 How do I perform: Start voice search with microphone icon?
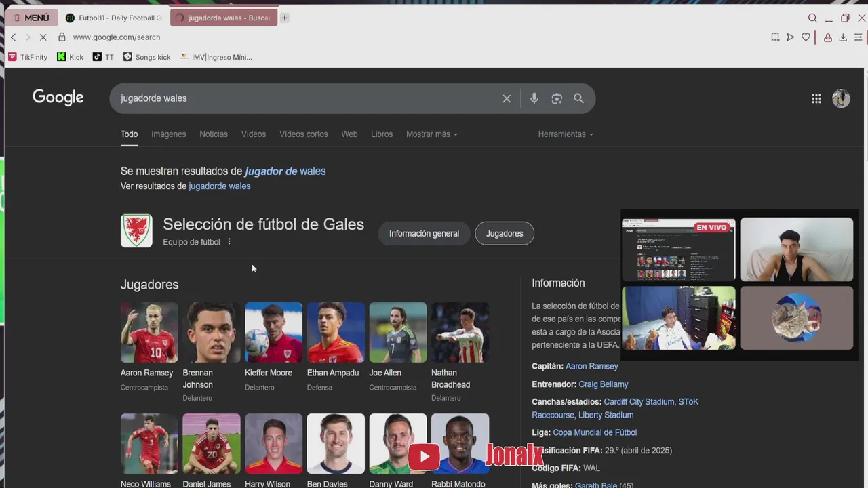click(x=534, y=98)
